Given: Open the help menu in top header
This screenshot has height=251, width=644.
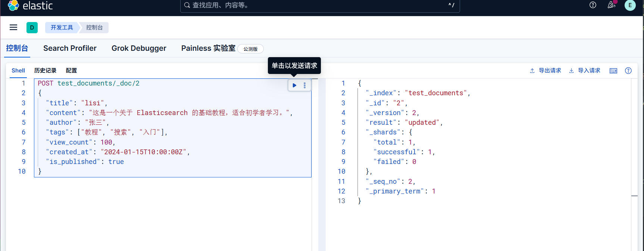Looking at the screenshot, I should 593,5.
